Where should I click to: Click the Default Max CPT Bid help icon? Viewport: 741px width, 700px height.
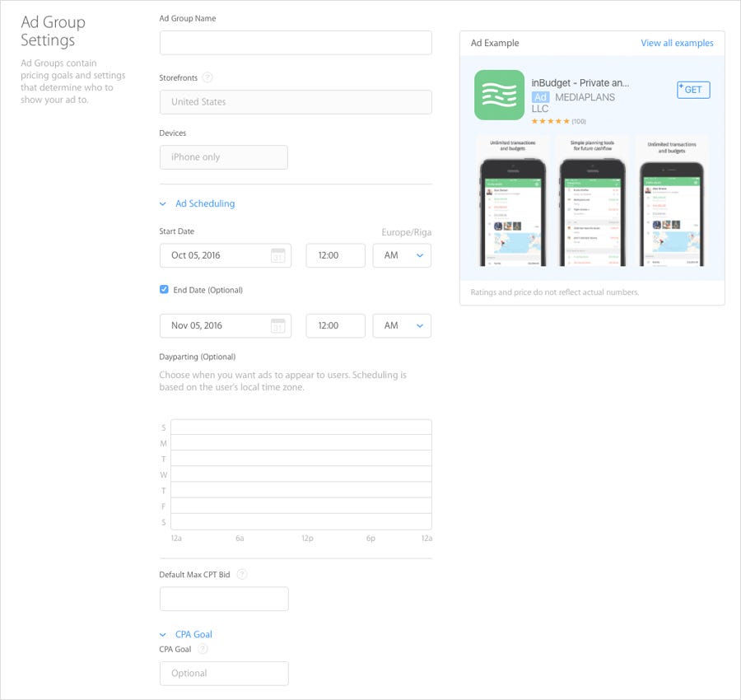click(x=241, y=574)
